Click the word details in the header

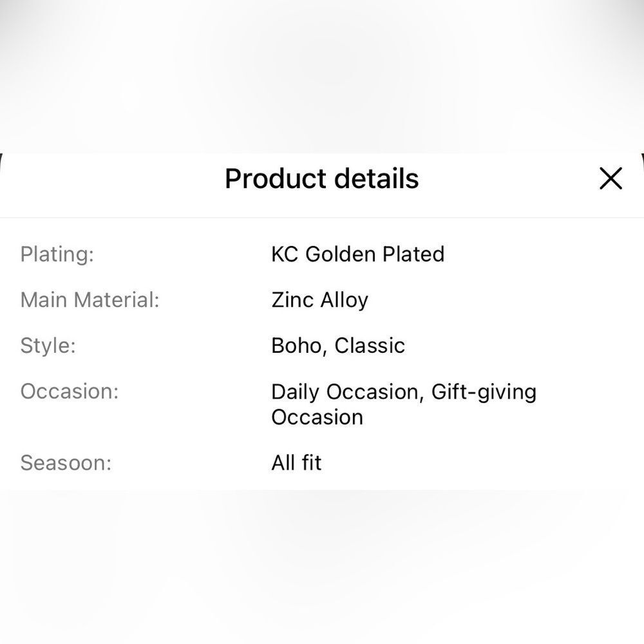[376, 178]
